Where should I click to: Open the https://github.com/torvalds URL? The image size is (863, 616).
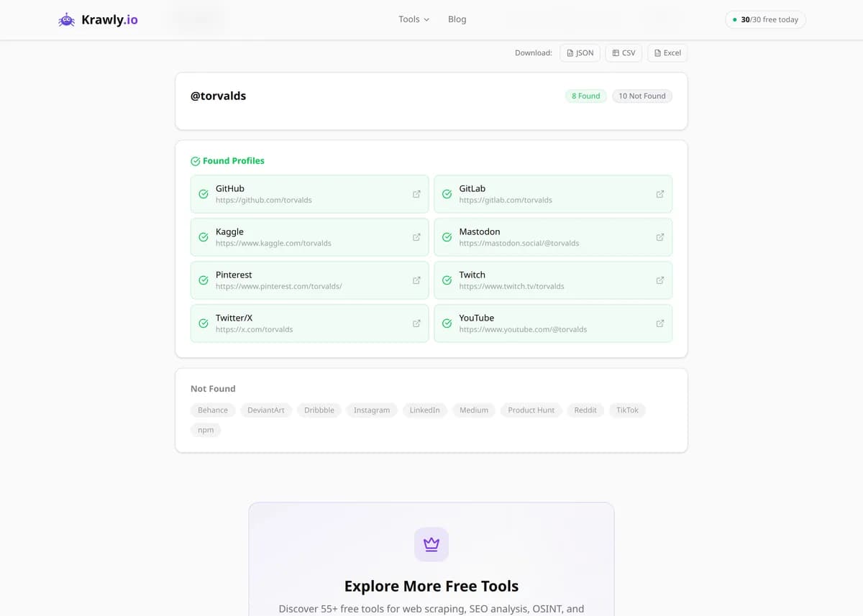pyautogui.click(x=264, y=200)
